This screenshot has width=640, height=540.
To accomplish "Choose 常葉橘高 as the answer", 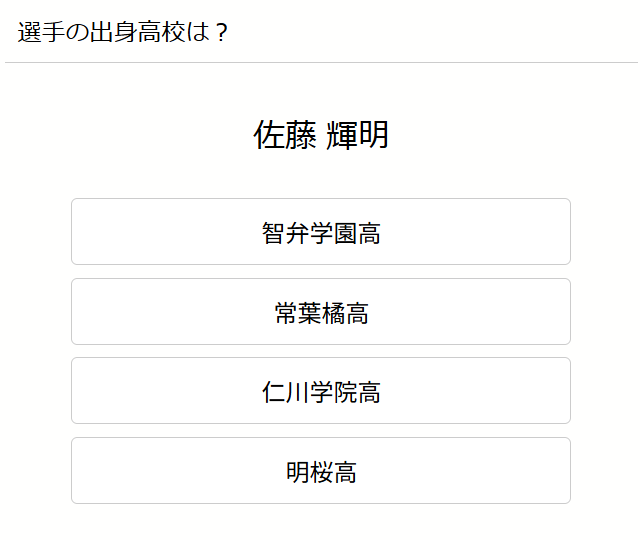I will pyautogui.click(x=320, y=312).
